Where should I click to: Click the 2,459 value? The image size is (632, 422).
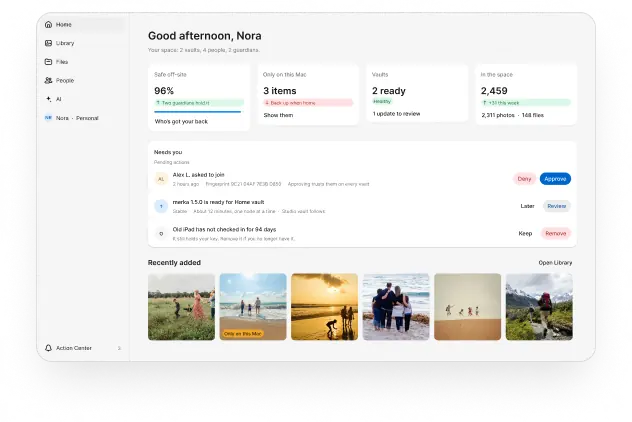coord(494,91)
